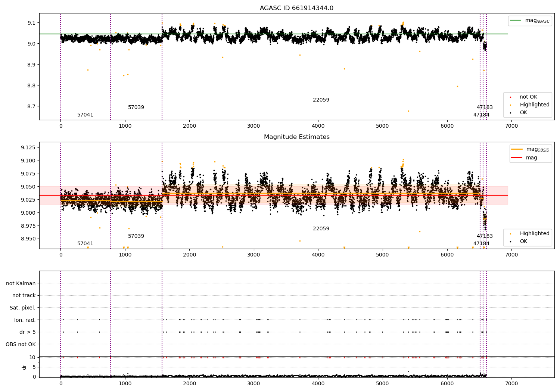
Task: Click the "9.1" y-axis tick label
Action: click(x=31, y=23)
